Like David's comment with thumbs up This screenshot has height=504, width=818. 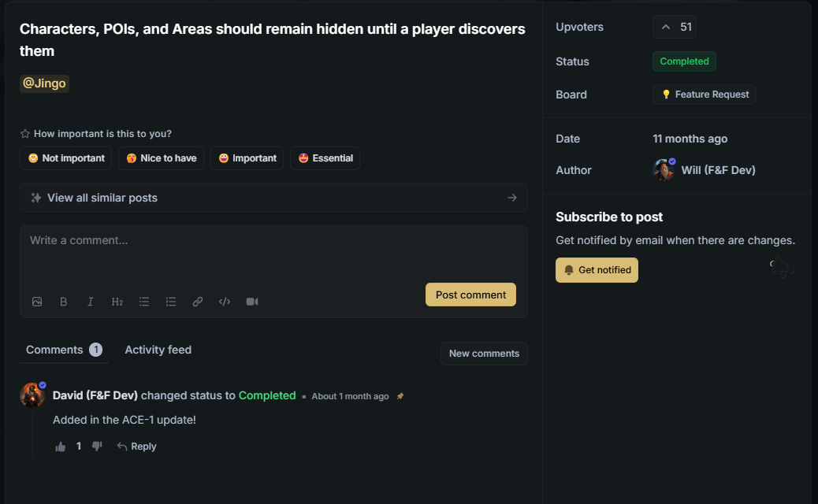coord(61,447)
